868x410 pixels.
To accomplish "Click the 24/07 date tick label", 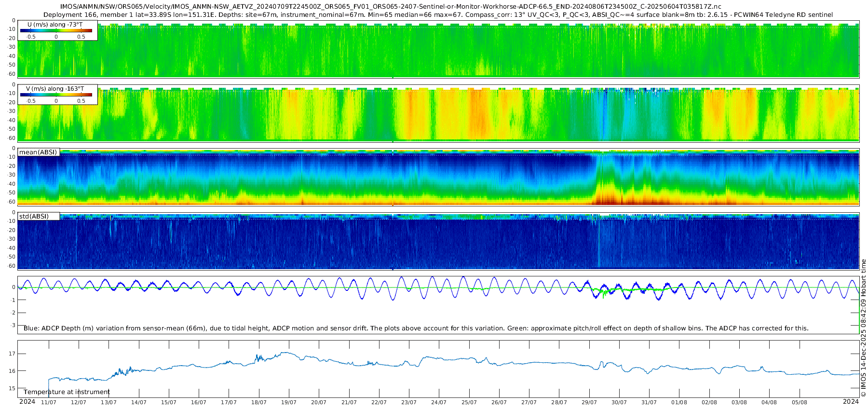I will tap(439, 402).
